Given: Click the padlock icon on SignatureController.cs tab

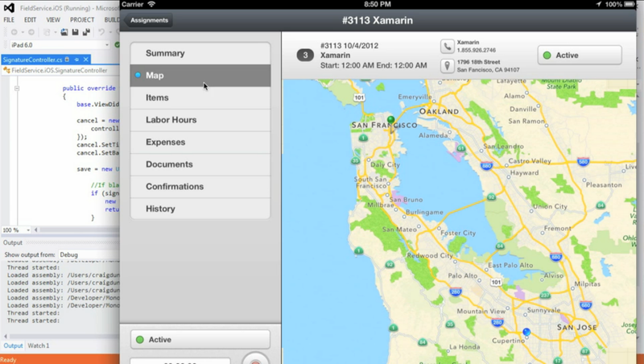Looking at the screenshot, I should pos(67,60).
